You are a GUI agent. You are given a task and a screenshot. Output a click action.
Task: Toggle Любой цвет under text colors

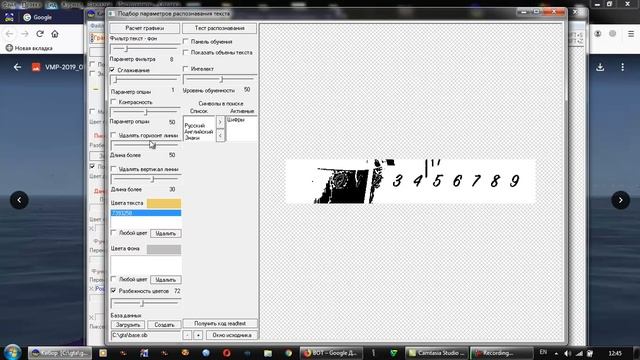[114, 233]
